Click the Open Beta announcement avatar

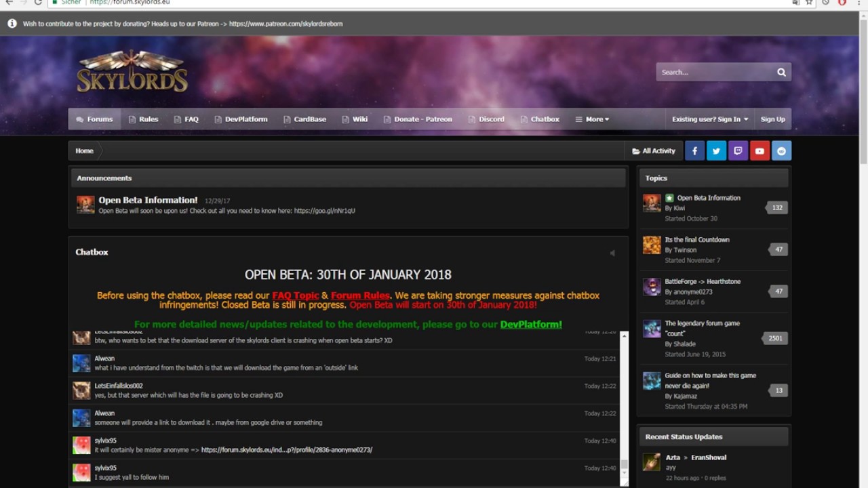(85, 205)
